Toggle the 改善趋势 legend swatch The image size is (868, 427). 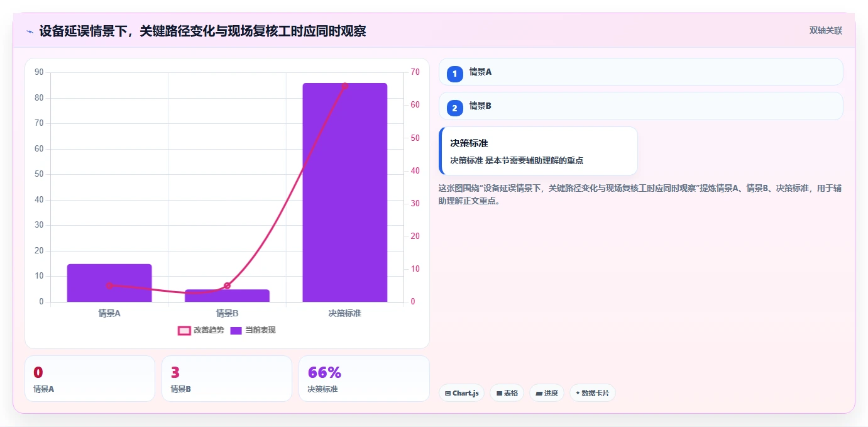coord(184,330)
